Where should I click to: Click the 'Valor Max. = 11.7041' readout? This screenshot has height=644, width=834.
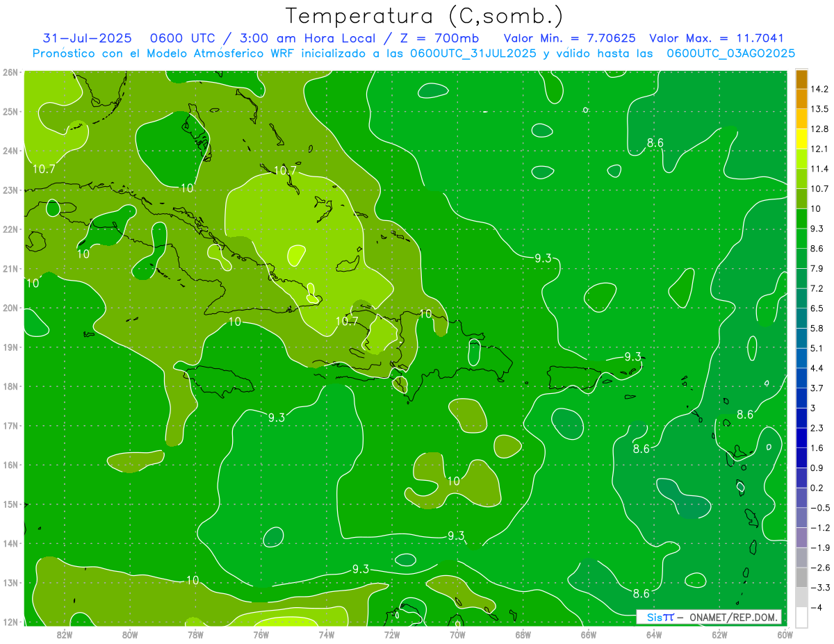point(717,38)
